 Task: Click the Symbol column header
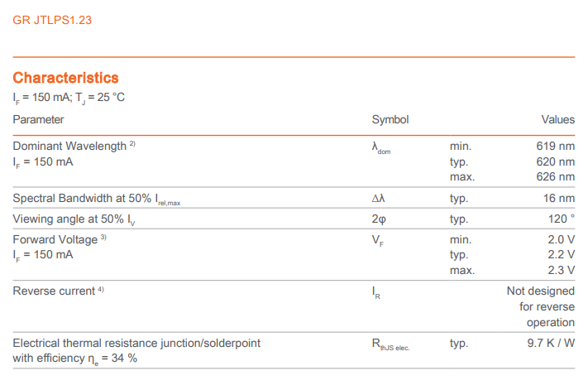(x=390, y=119)
